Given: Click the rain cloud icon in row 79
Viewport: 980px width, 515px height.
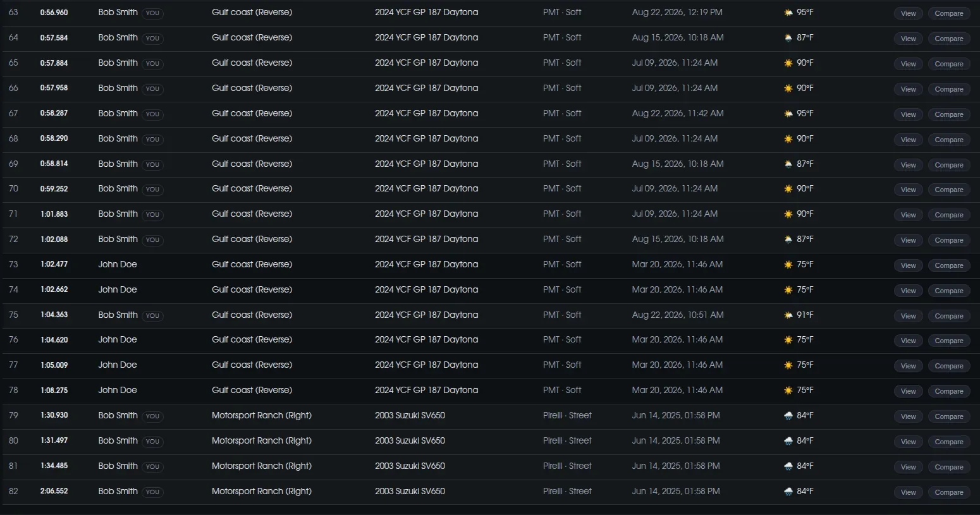Looking at the screenshot, I should 788,416.
